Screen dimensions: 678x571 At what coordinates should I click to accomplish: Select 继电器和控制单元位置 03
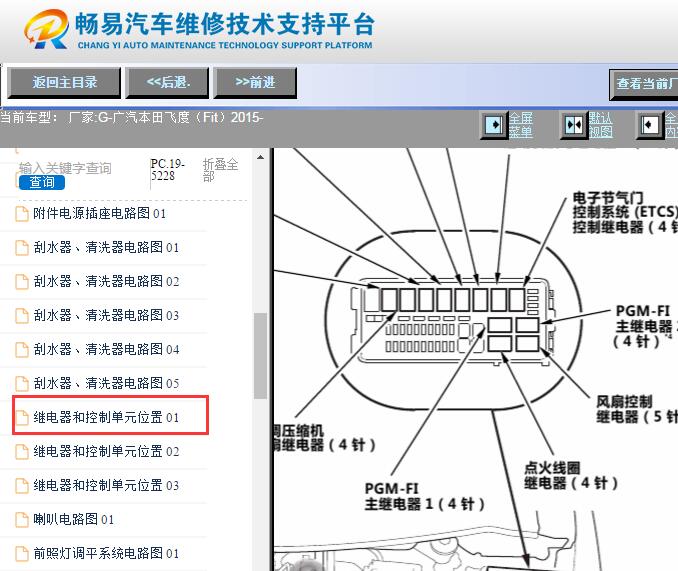click(x=106, y=485)
